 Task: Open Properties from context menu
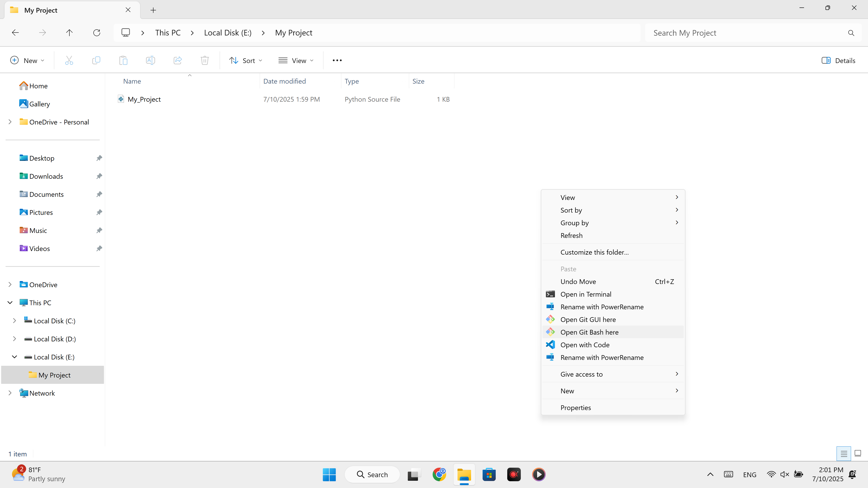point(613,408)
